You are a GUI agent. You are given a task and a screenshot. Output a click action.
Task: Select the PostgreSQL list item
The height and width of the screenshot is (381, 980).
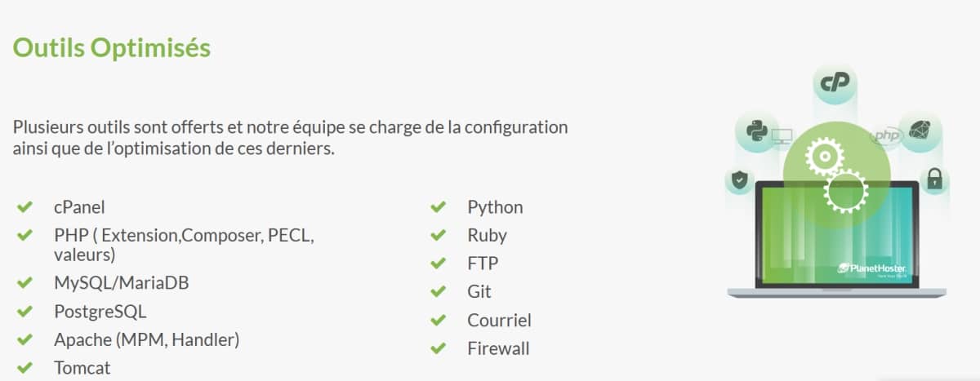(x=100, y=312)
